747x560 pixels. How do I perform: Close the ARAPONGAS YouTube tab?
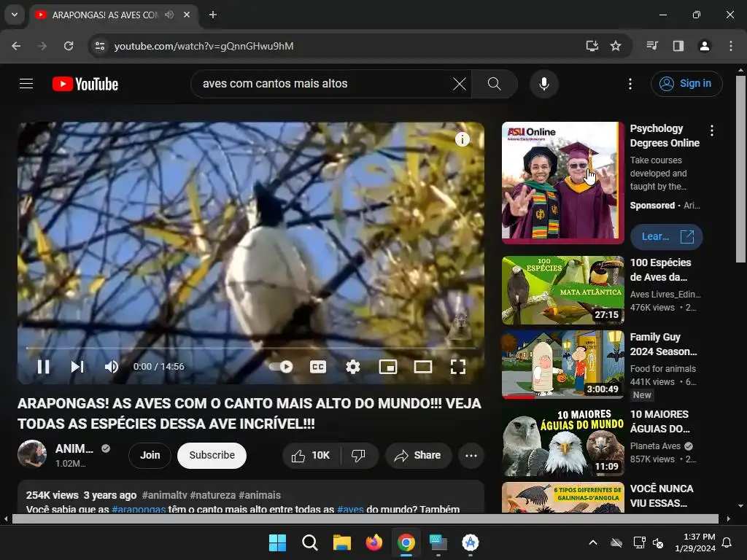click(x=187, y=15)
